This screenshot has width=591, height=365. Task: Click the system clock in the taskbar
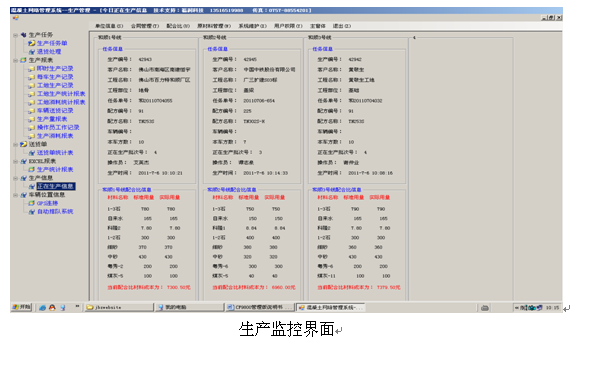[553, 308]
